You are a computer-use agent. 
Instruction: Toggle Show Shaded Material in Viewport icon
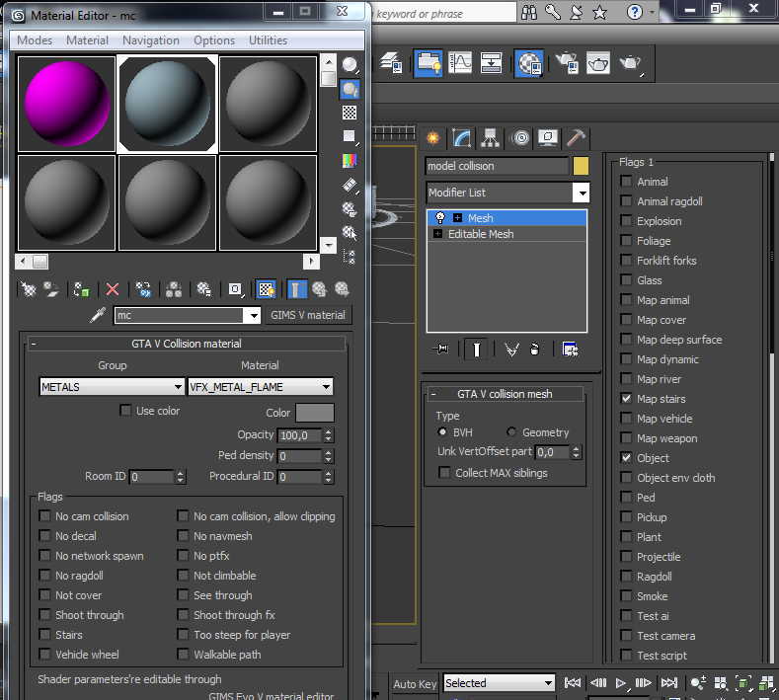[267, 289]
